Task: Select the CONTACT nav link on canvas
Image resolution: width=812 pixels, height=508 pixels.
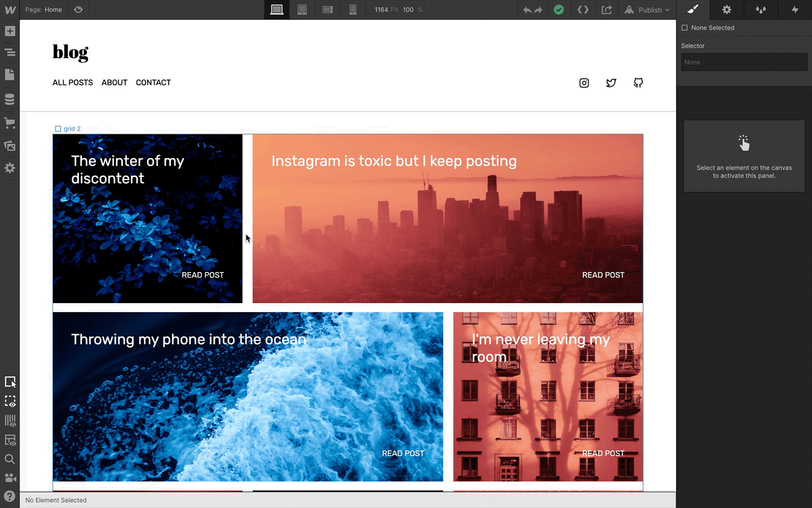Action: pos(153,82)
